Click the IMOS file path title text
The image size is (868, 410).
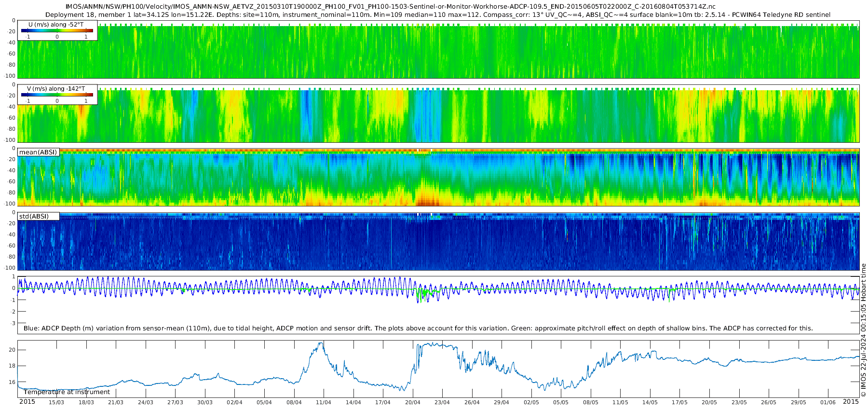pyautogui.click(x=390, y=7)
